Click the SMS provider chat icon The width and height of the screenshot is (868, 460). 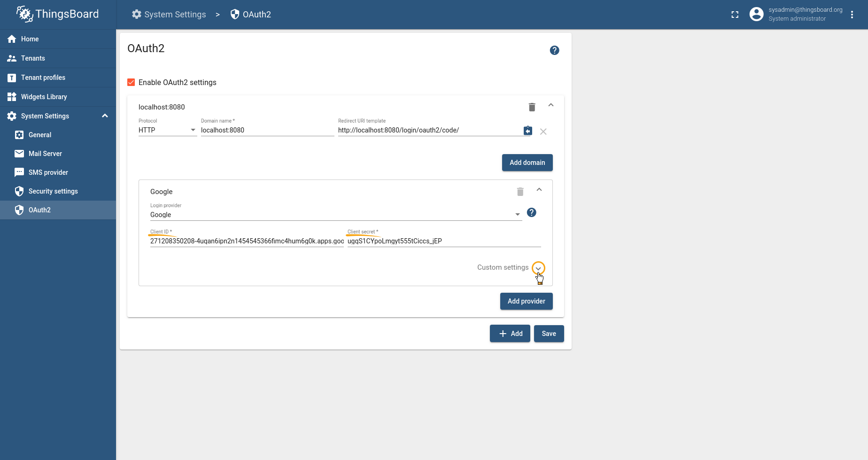point(19,172)
